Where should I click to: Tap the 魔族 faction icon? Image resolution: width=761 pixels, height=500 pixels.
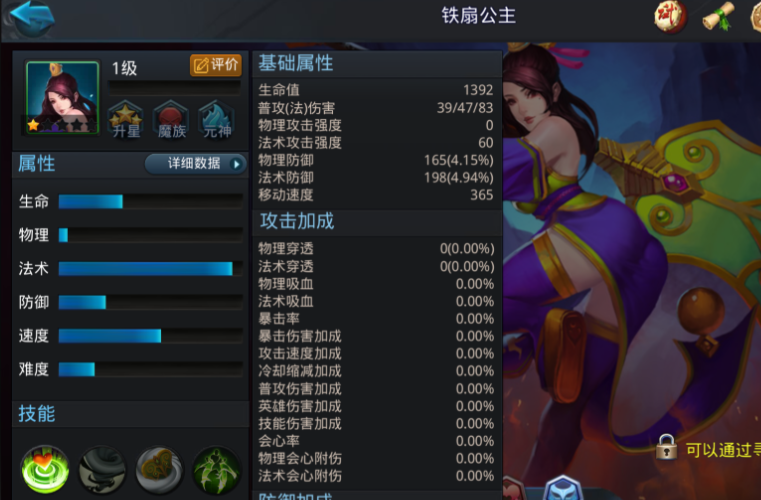coord(171,119)
